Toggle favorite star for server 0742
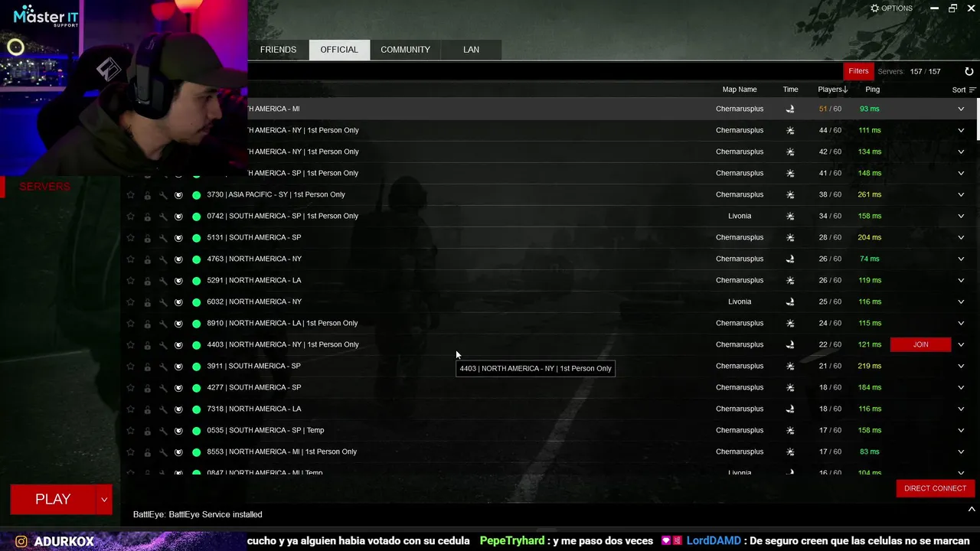Screen dimensions: 980x551 pos(130,216)
